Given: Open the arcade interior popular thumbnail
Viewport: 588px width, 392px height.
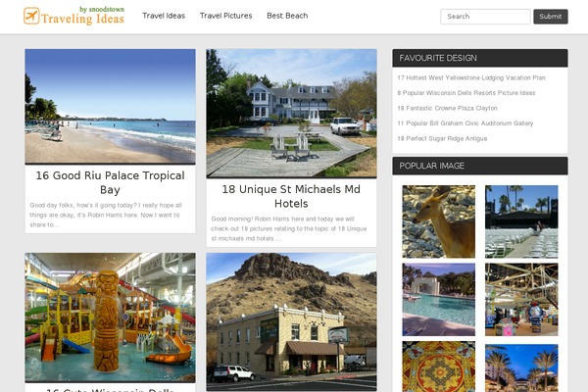Looking at the screenshot, I should tap(521, 299).
